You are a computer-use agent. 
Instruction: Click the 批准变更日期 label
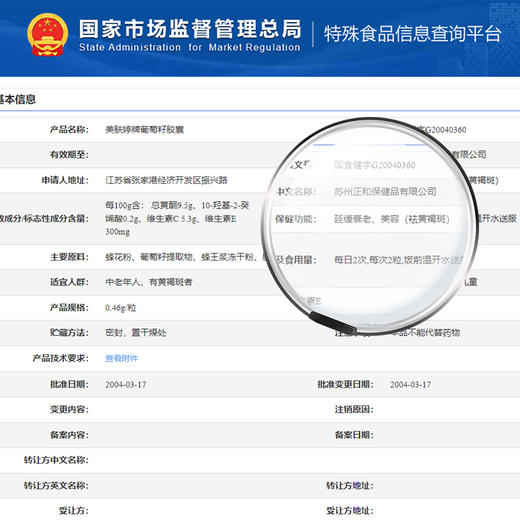click(345, 384)
